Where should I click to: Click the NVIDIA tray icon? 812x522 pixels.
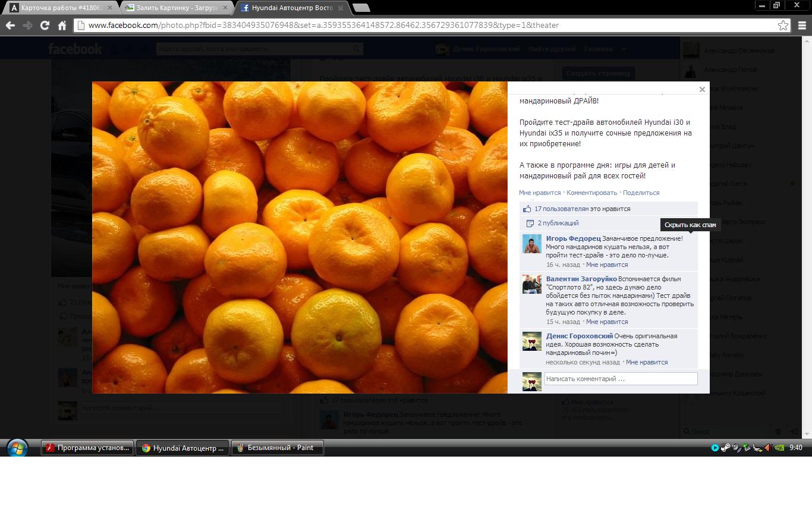(779, 448)
